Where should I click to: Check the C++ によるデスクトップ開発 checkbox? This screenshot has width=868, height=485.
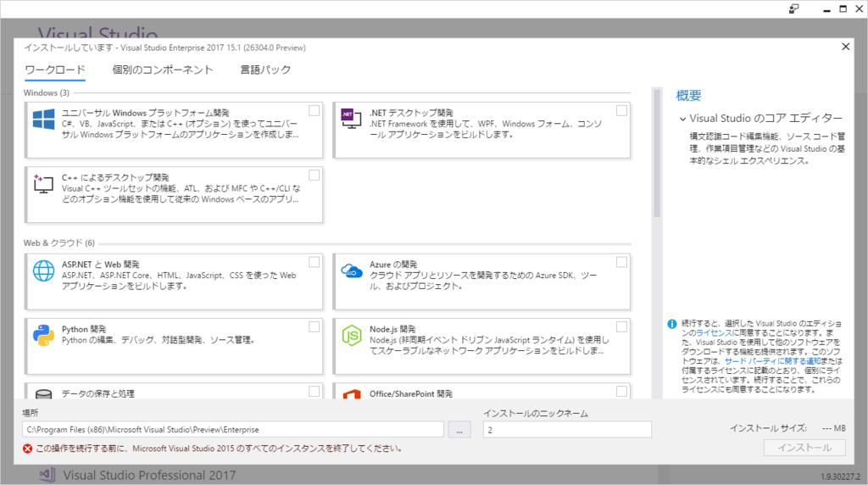tap(314, 176)
